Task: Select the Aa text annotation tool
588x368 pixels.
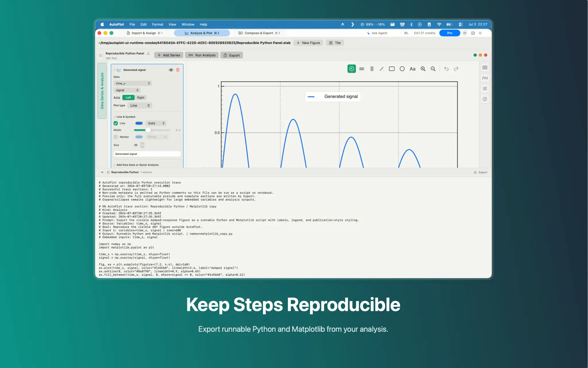Action: tap(412, 69)
